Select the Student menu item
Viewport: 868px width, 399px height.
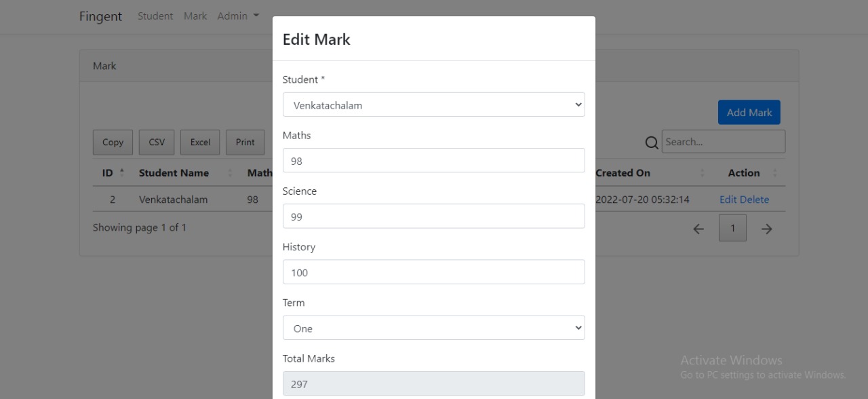click(x=155, y=16)
